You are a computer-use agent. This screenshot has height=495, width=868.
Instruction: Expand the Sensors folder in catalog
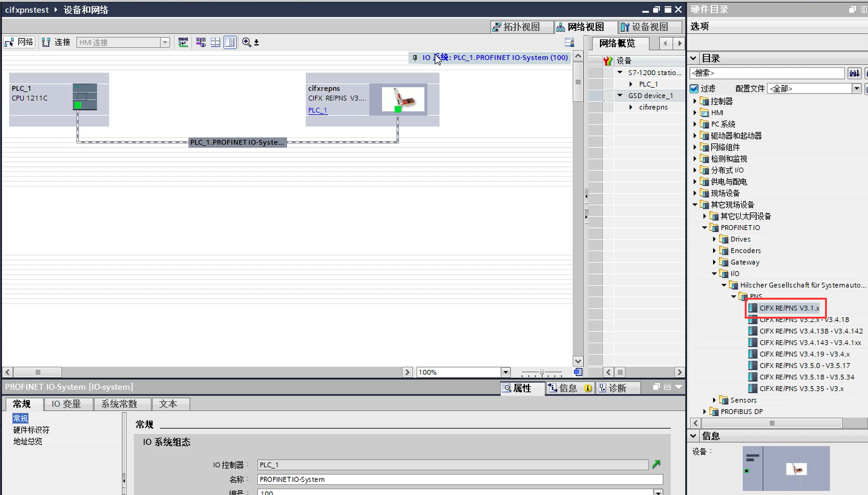click(715, 400)
